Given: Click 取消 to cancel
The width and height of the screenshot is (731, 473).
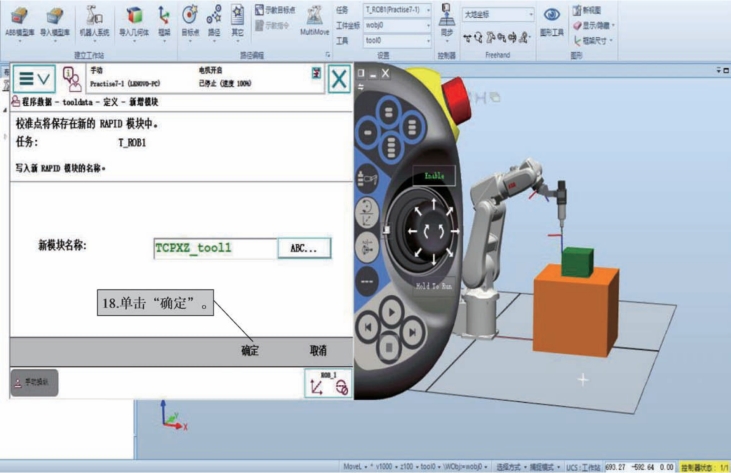Looking at the screenshot, I should pyautogui.click(x=318, y=350).
